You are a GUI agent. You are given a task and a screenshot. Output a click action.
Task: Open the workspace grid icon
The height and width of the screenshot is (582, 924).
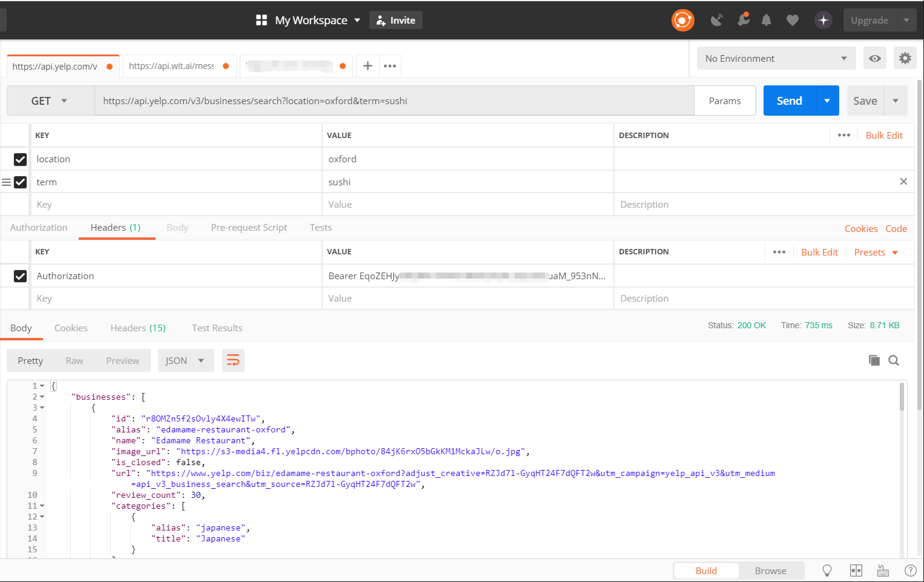click(x=262, y=20)
